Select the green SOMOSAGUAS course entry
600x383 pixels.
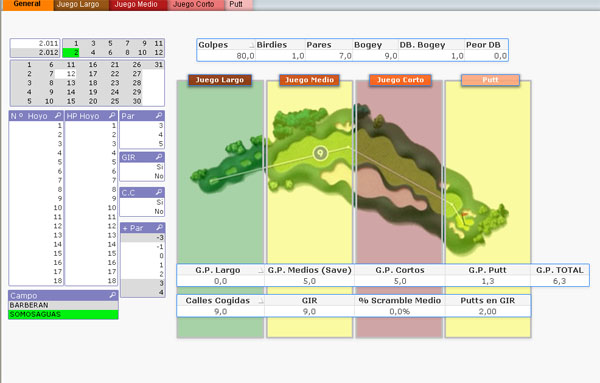(63, 315)
